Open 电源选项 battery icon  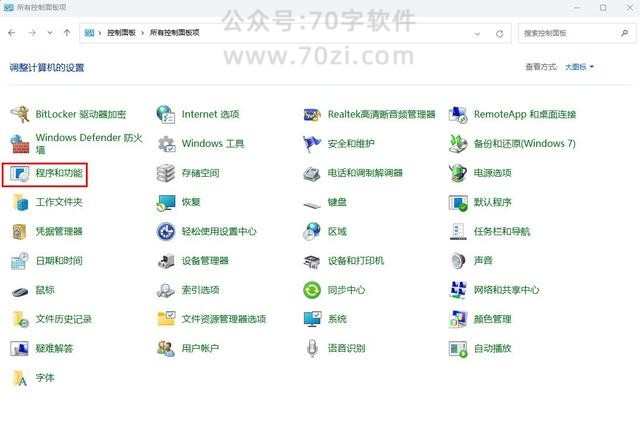[x=458, y=173]
